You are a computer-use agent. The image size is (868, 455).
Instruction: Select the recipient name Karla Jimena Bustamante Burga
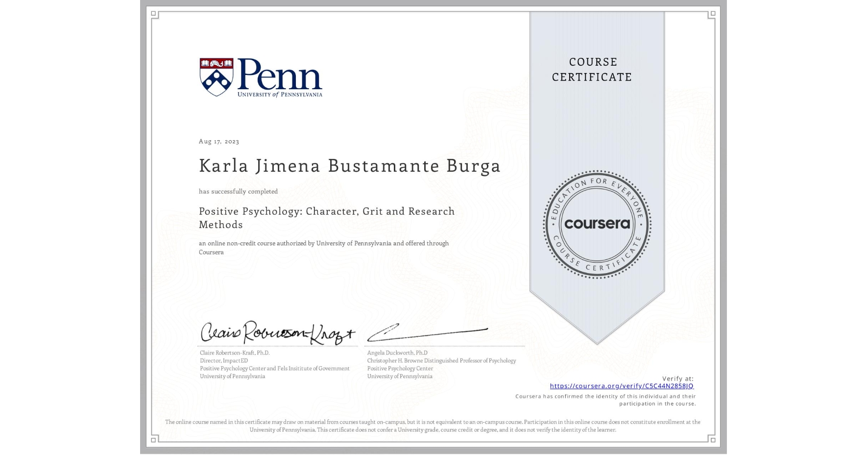click(350, 166)
